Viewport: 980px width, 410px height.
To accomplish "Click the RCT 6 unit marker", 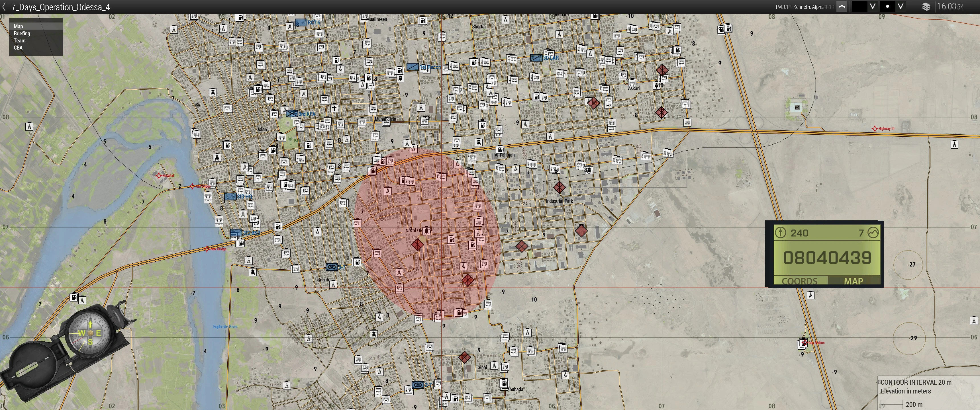I will click(x=301, y=22).
